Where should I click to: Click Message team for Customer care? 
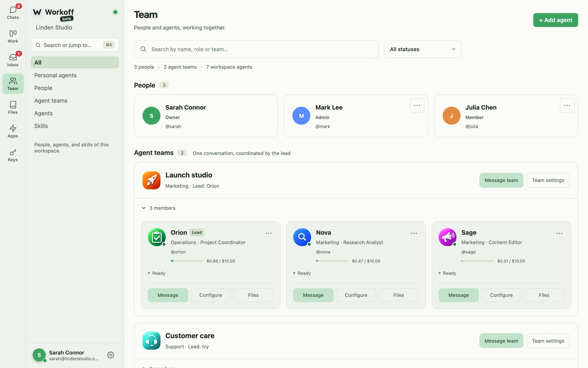point(501,341)
